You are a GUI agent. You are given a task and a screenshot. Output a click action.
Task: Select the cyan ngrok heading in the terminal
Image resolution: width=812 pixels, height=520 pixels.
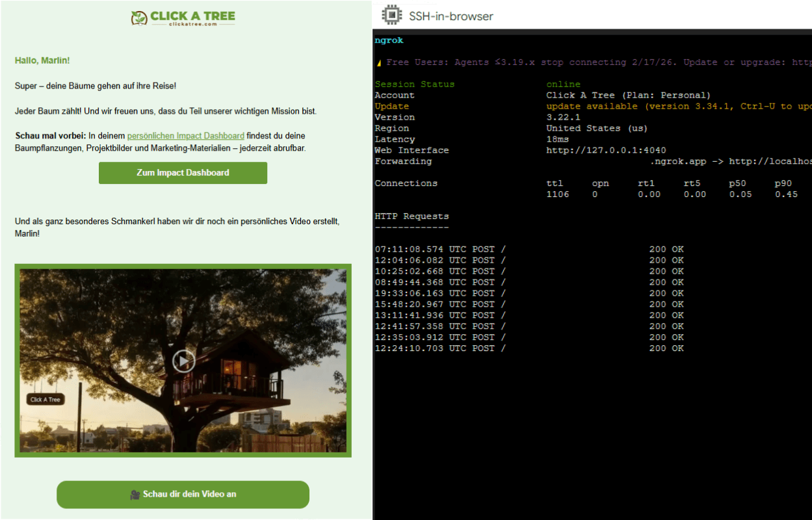click(x=389, y=40)
